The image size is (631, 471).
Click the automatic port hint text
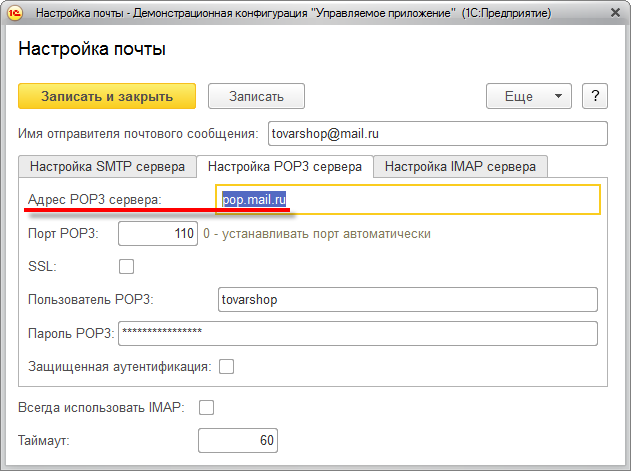pos(317,234)
